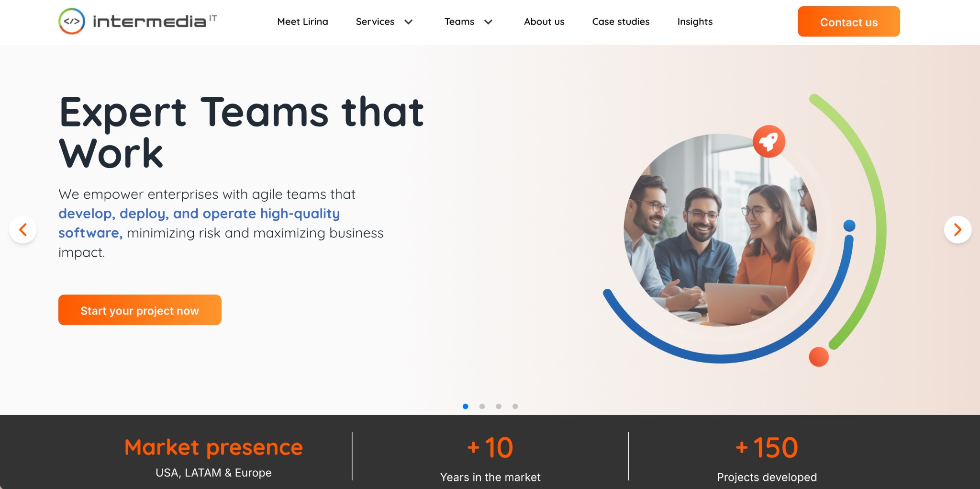Open the Meet Lirina menu item
This screenshot has width=980, height=489.
302,22
